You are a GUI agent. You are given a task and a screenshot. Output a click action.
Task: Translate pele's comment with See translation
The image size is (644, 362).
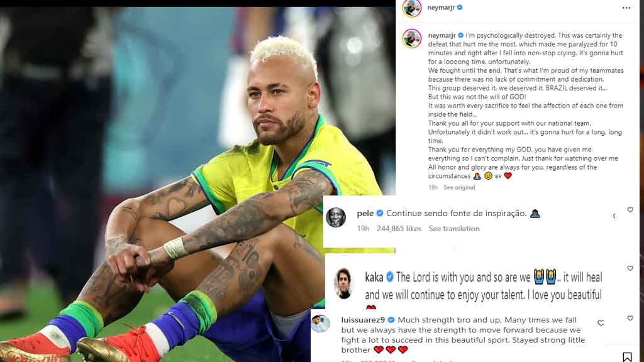pyautogui.click(x=454, y=229)
